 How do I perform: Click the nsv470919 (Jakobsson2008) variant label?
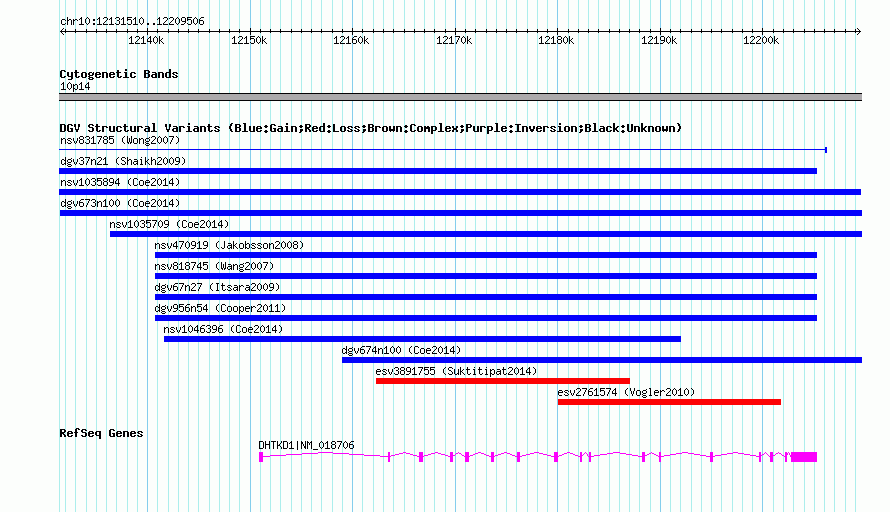coord(229,245)
